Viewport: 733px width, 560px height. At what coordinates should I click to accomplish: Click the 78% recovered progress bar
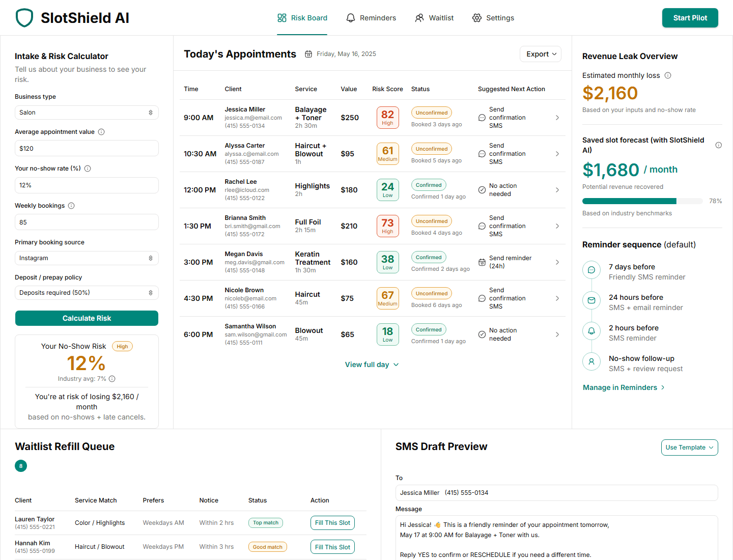click(642, 201)
